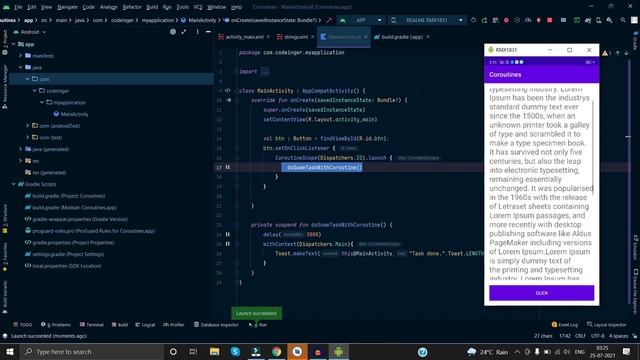Image resolution: width=640 pixels, height=360 pixels.
Task: Open the Refactor menu
Action: (132, 7)
